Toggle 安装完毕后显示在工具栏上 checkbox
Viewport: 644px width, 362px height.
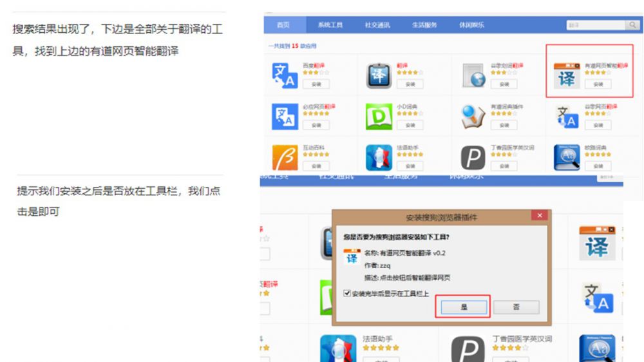(x=347, y=294)
